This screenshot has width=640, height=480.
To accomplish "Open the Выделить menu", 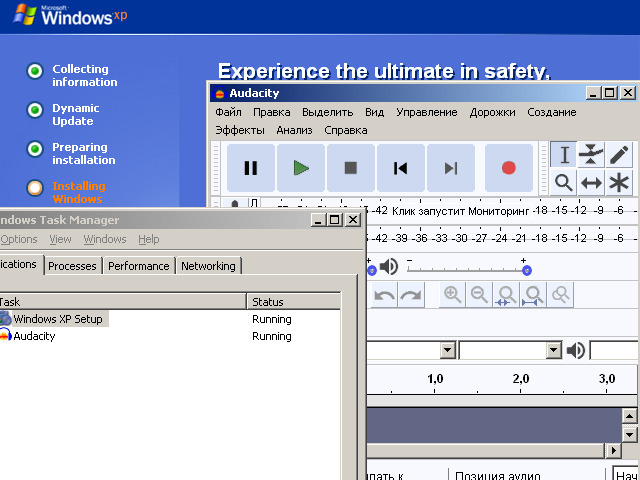I will point(327,112).
